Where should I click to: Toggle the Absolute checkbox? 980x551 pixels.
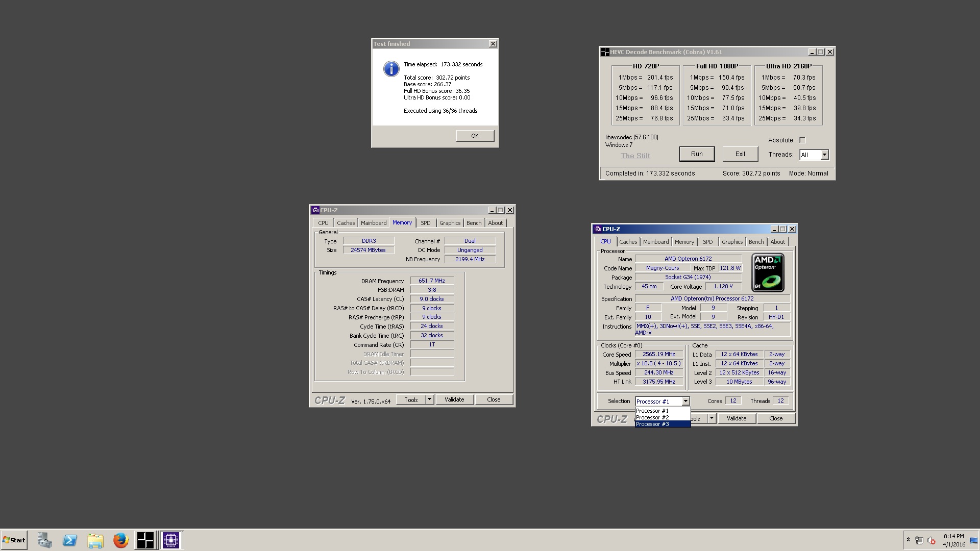pos(802,140)
